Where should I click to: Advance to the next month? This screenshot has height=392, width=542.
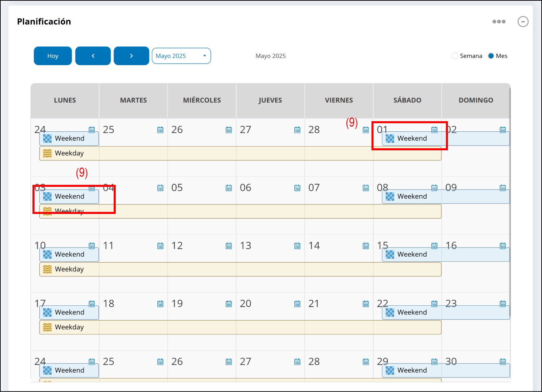(x=131, y=56)
